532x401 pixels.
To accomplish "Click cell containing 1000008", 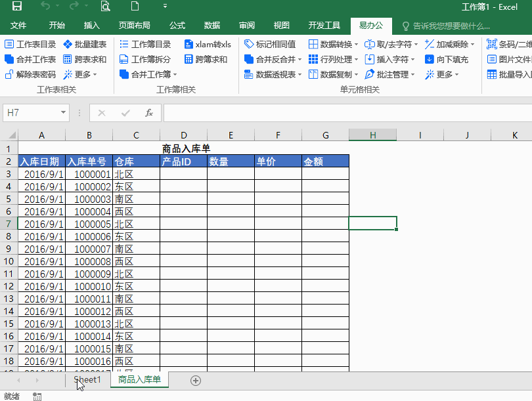I will (89, 261).
